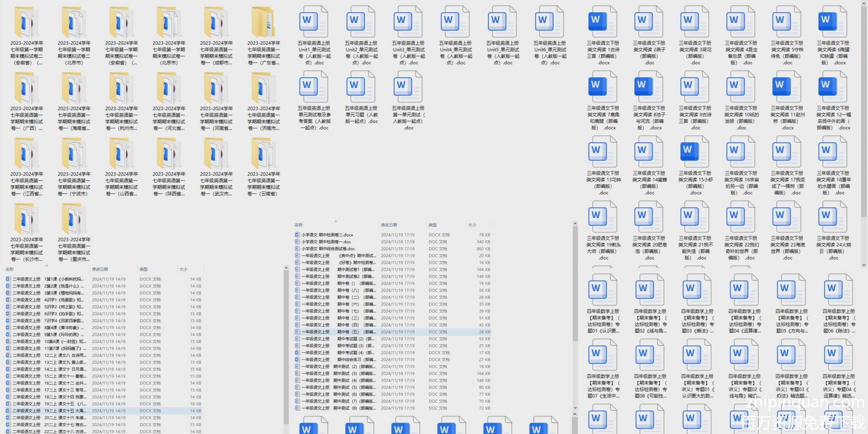
Task: Select 二年级语文上册 1第1课 小蝌蚪找妈妈 row
Action: pos(48,279)
